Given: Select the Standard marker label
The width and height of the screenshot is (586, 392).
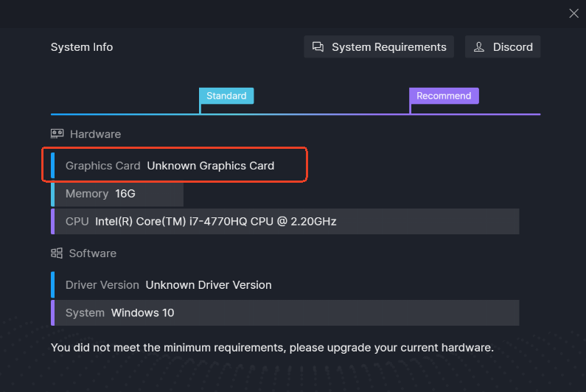Looking at the screenshot, I should [226, 96].
